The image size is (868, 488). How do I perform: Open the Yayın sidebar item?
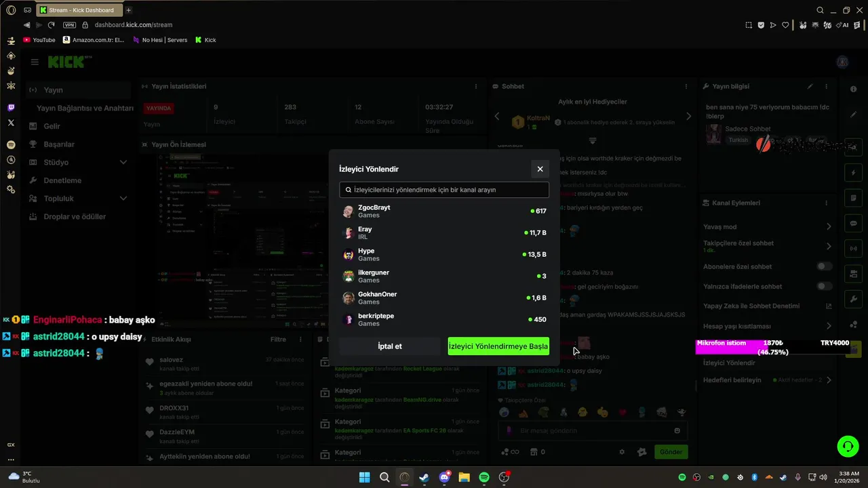tap(79, 90)
